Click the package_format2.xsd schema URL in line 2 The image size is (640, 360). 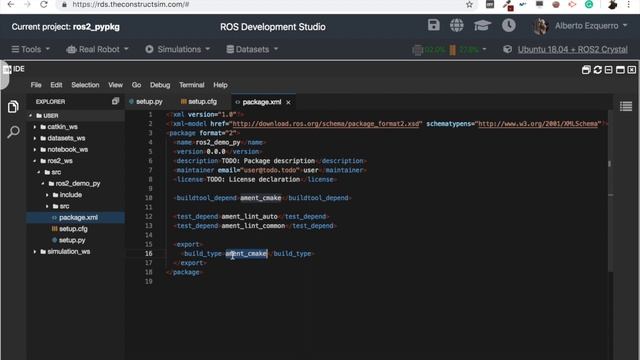click(326, 124)
